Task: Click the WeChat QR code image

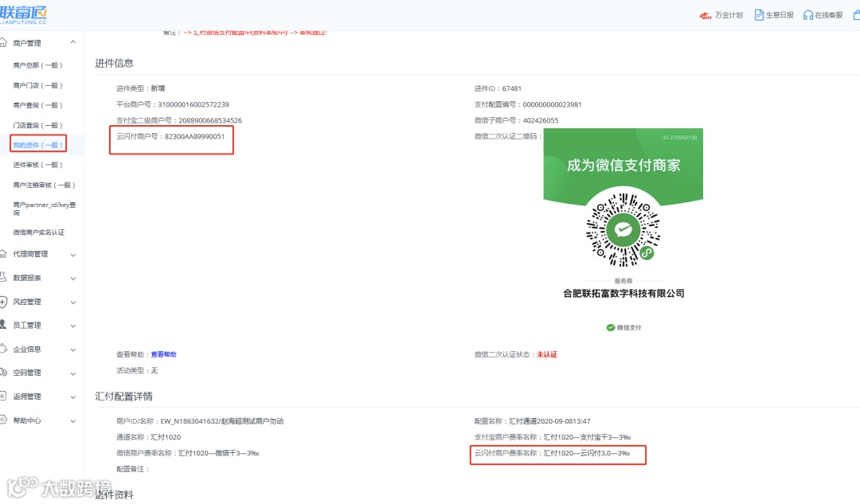Action: 623,229
